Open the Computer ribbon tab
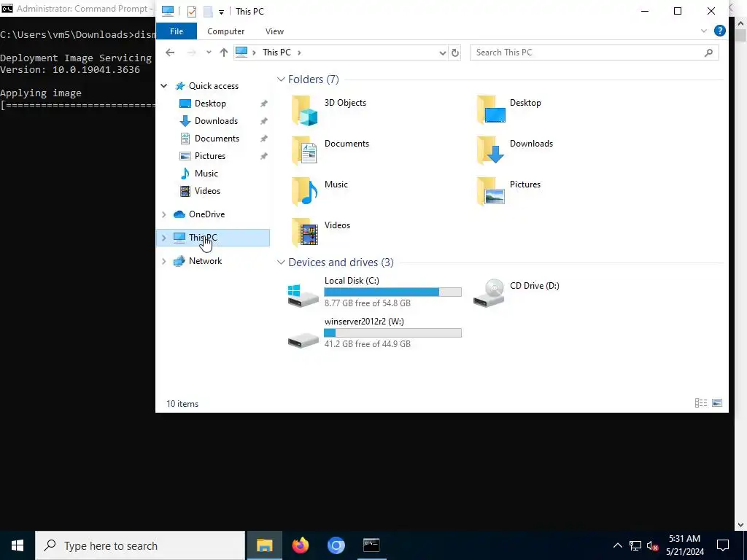This screenshot has width=747, height=560. [226, 31]
